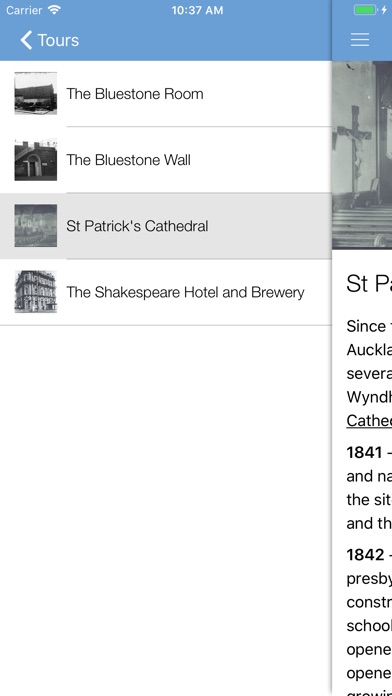Open The Bluestone Wall thumbnail image
This screenshot has width=392, height=696.
pyautogui.click(x=36, y=159)
